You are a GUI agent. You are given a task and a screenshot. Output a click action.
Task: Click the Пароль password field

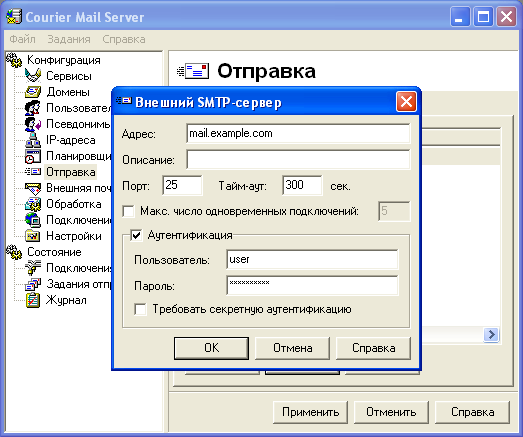pyautogui.click(x=312, y=285)
